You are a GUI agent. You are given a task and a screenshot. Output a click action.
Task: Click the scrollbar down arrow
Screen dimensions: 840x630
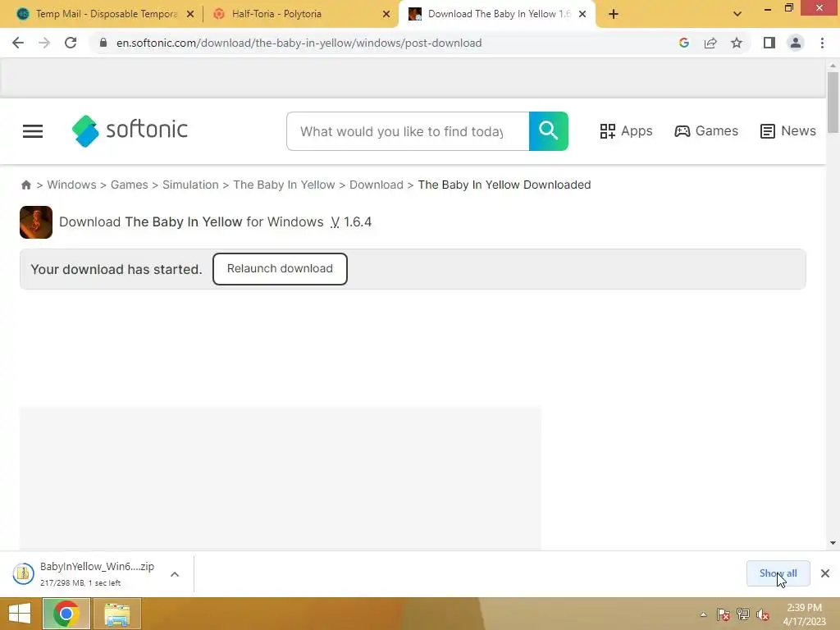click(x=833, y=543)
